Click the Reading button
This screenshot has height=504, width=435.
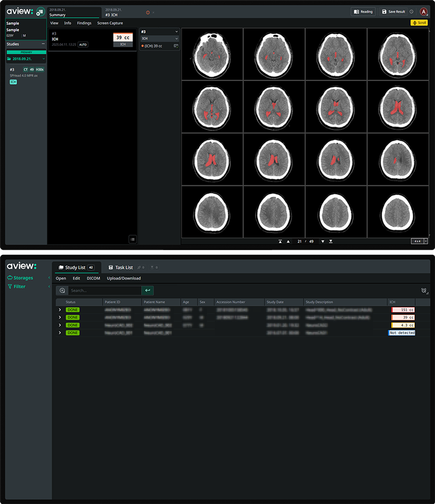coord(363,11)
